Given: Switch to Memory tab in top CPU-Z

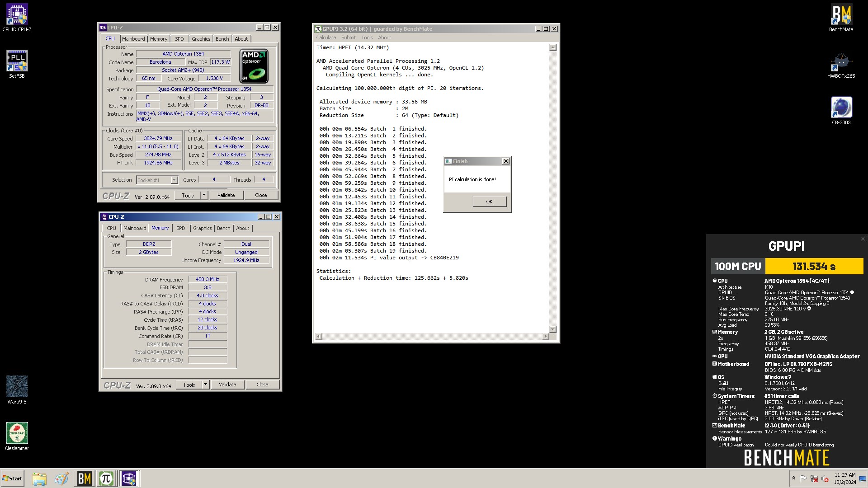Looking at the screenshot, I should (x=159, y=39).
